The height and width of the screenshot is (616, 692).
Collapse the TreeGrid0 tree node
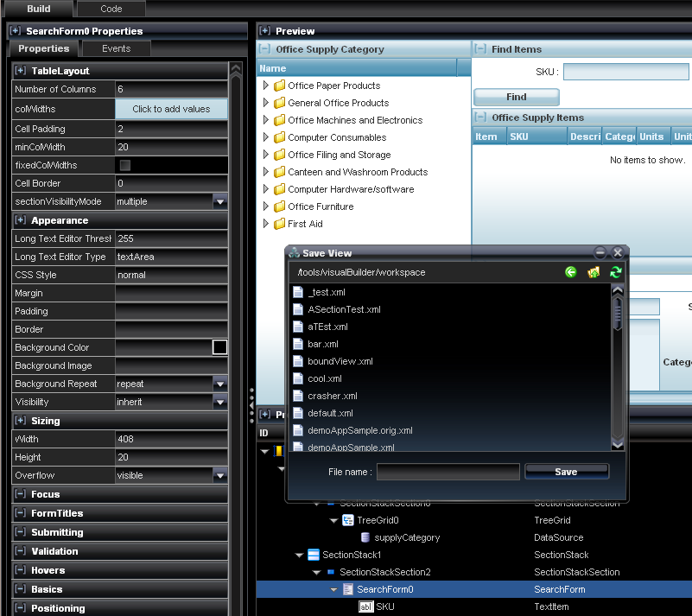coord(333,520)
